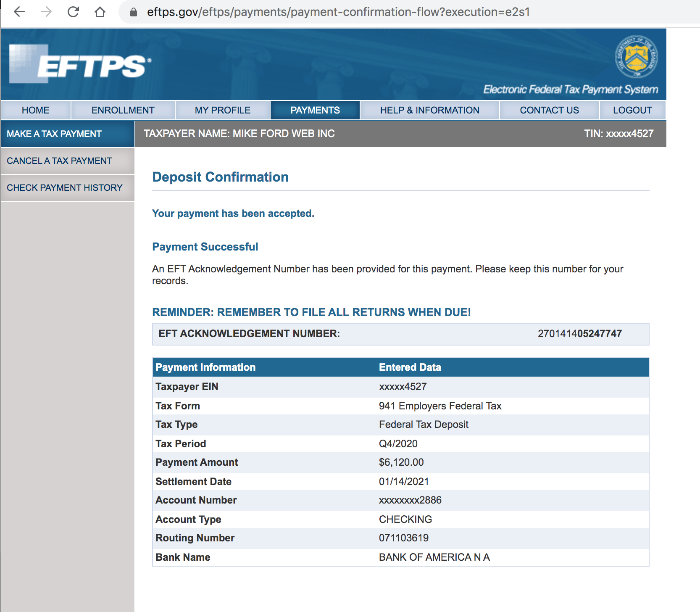The width and height of the screenshot is (700, 612).
Task: Click the EFT acknowledgement number value
Action: [579, 334]
